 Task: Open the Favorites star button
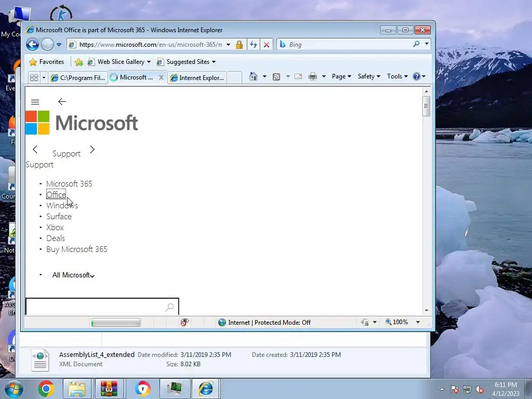47,62
